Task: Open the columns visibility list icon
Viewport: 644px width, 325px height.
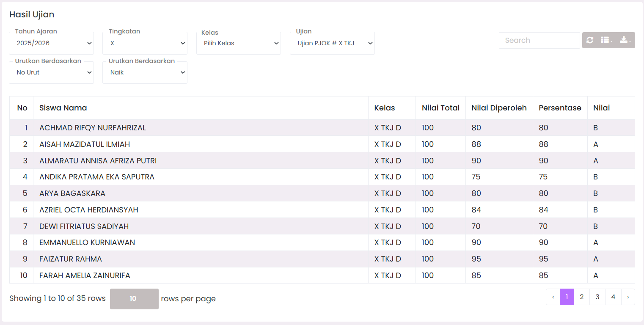Action: pos(606,40)
